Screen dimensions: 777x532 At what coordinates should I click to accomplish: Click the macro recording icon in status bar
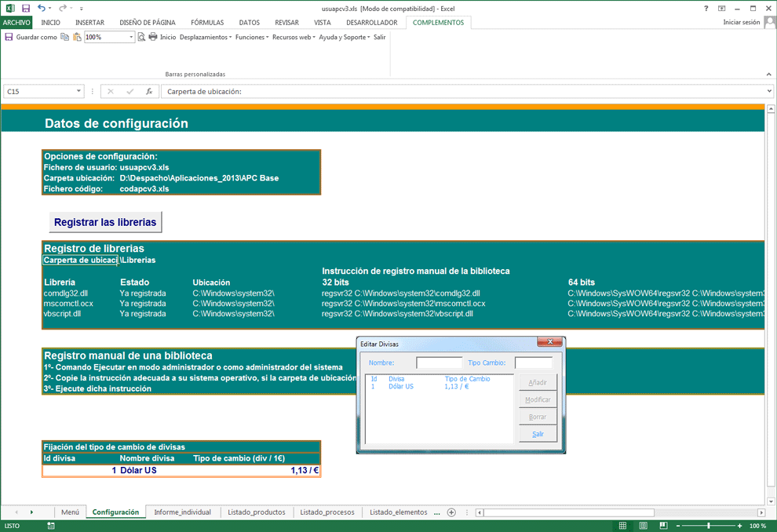click(x=51, y=526)
